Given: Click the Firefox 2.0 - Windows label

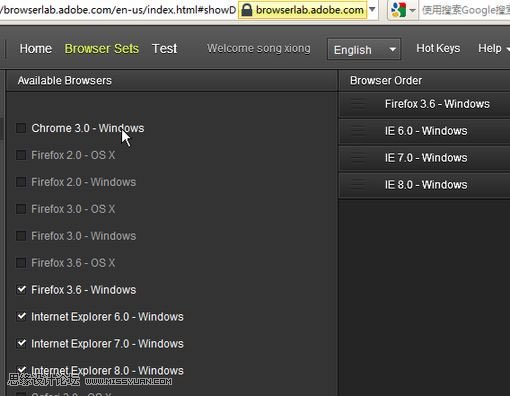Looking at the screenshot, I should click(84, 182).
